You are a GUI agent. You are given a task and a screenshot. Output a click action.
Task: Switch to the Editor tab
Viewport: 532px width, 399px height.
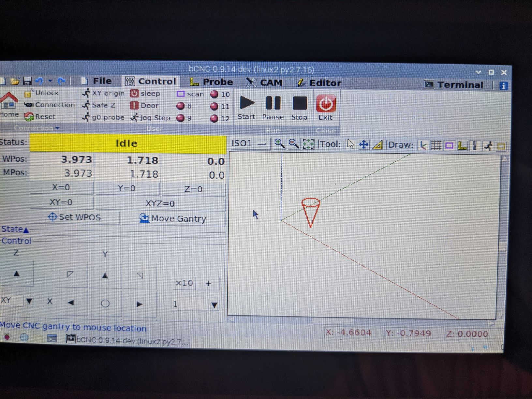pyautogui.click(x=319, y=83)
